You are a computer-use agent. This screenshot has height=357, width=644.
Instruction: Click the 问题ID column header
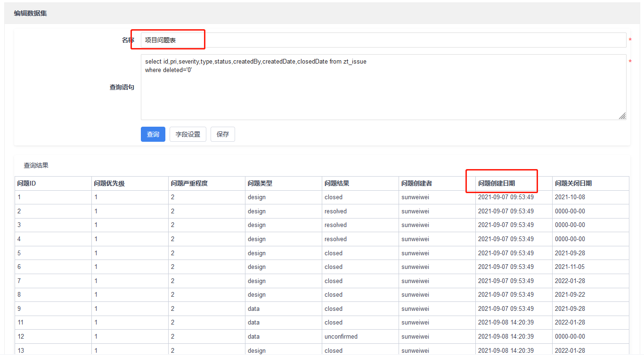click(26, 183)
